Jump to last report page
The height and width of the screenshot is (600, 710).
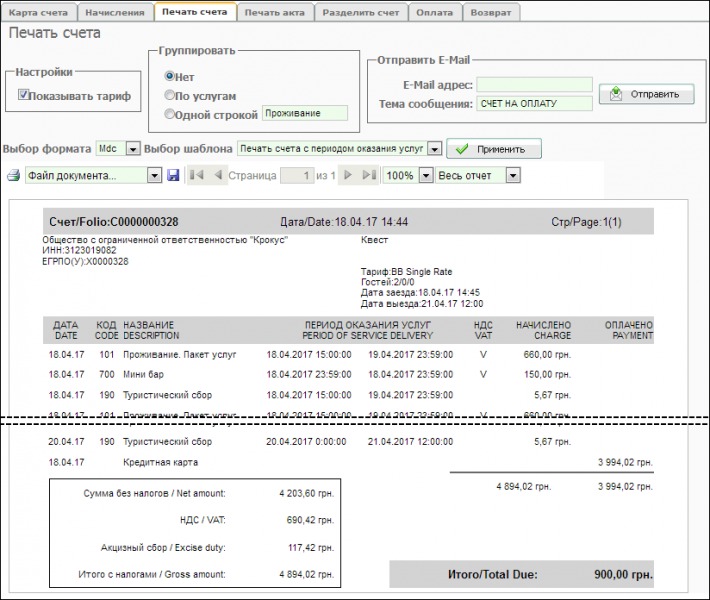[x=368, y=175]
